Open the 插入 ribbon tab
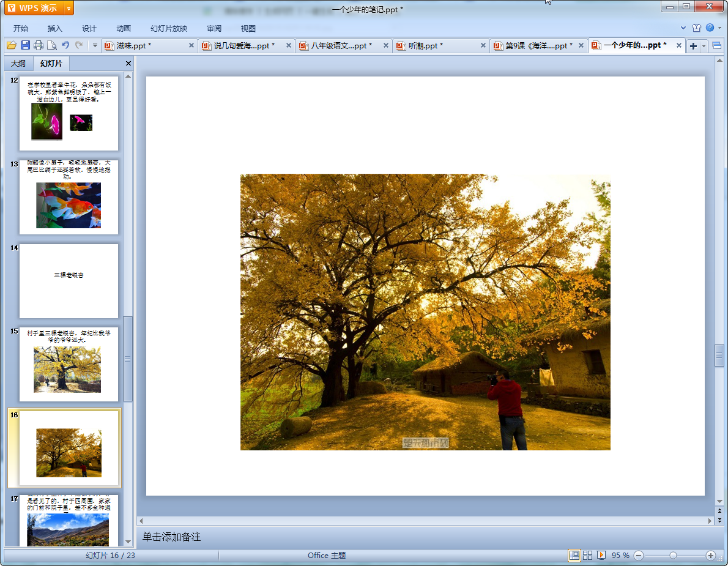This screenshot has width=728, height=566. click(x=55, y=28)
